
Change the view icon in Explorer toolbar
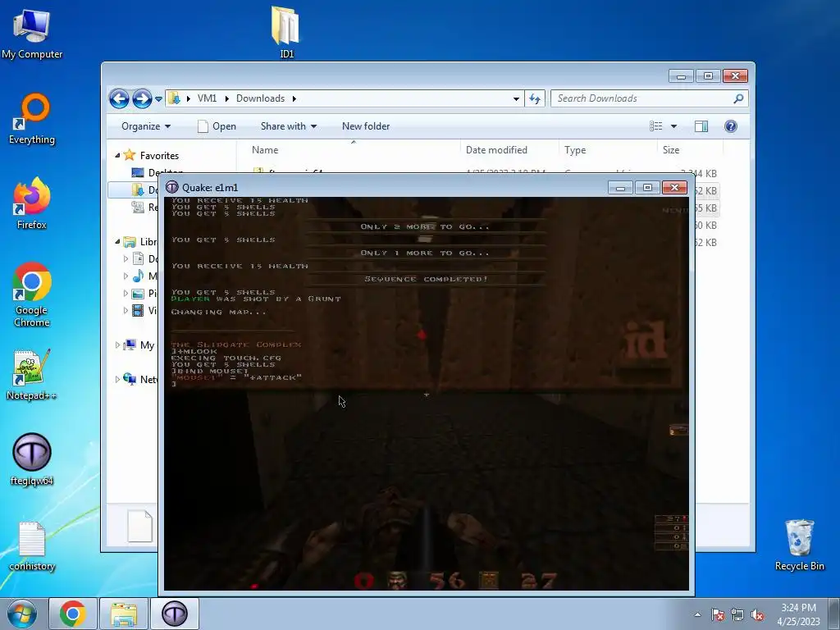tap(656, 126)
